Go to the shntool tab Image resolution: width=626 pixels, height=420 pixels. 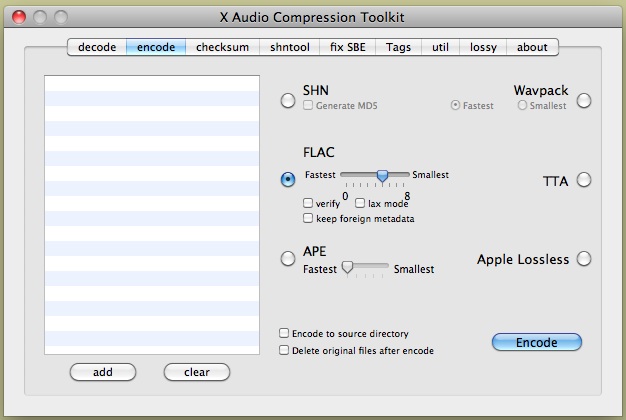289,47
